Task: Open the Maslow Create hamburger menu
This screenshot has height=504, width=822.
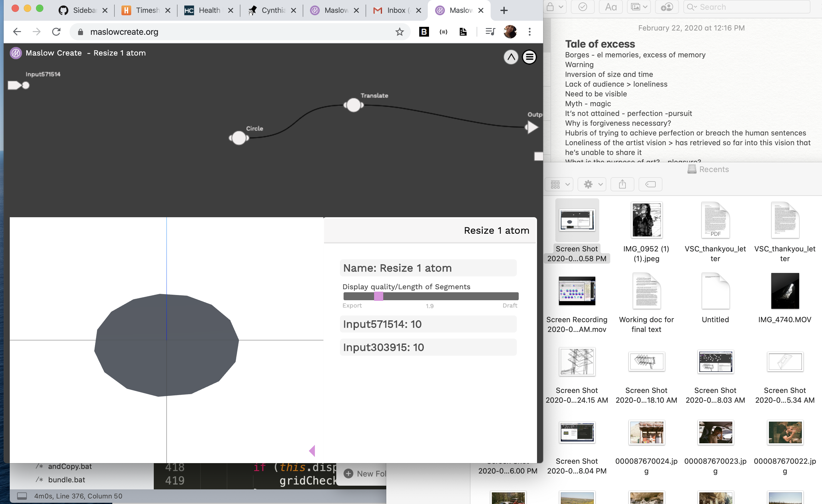Action: point(529,57)
